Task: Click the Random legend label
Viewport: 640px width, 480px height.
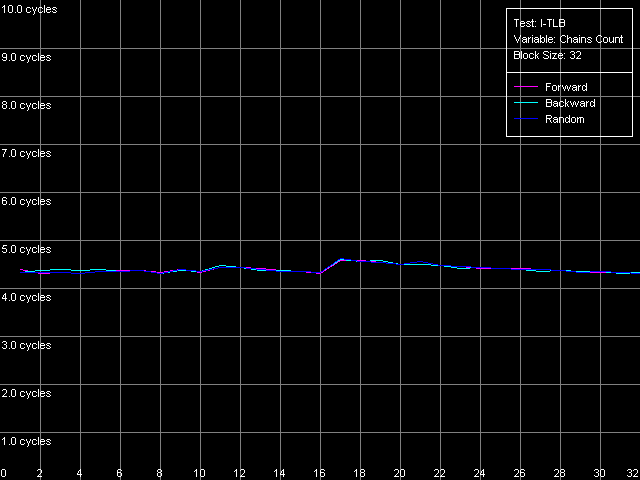Action: pyautogui.click(x=565, y=119)
